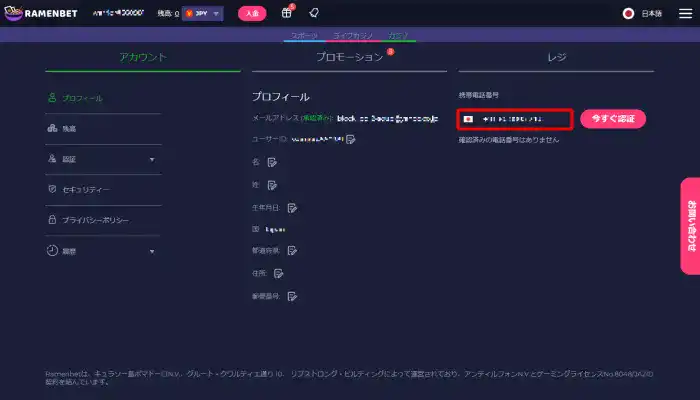Switch to the プロモーション tab
Screen dimensions: 700x400
pos(350,57)
